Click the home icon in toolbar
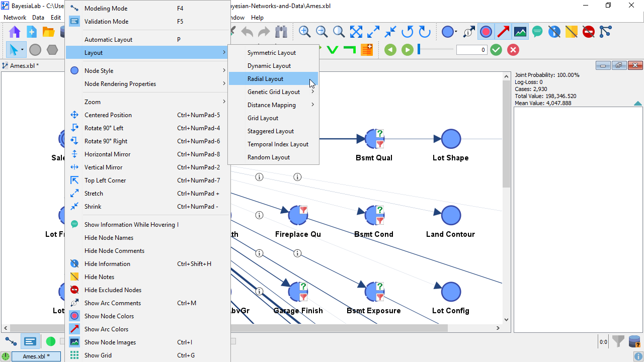644x362 pixels. point(15,32)
